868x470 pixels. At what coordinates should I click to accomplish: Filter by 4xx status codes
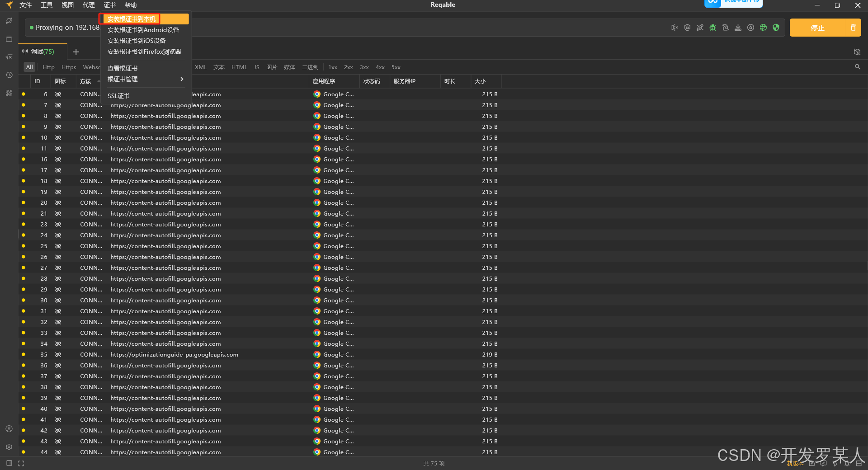tap(380, 67)
